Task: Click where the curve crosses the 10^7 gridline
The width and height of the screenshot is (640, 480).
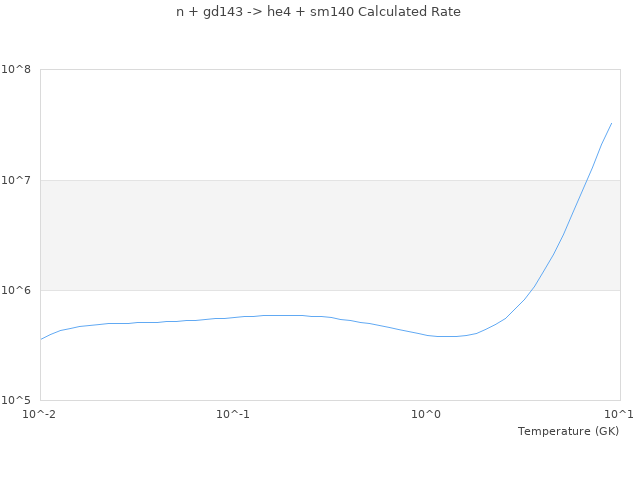Action: pyautogui.click(x=586, y=180)
